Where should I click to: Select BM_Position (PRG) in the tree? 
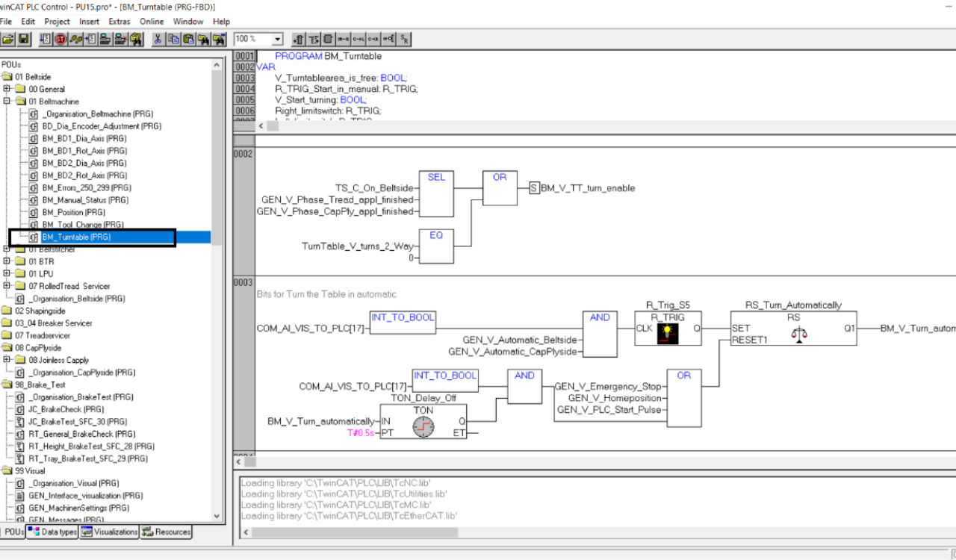click(x=73, y=212)
